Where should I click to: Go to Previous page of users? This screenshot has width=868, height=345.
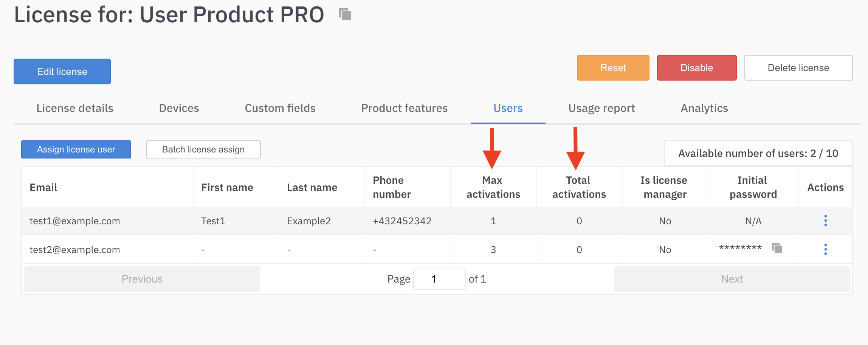point(142,279)
